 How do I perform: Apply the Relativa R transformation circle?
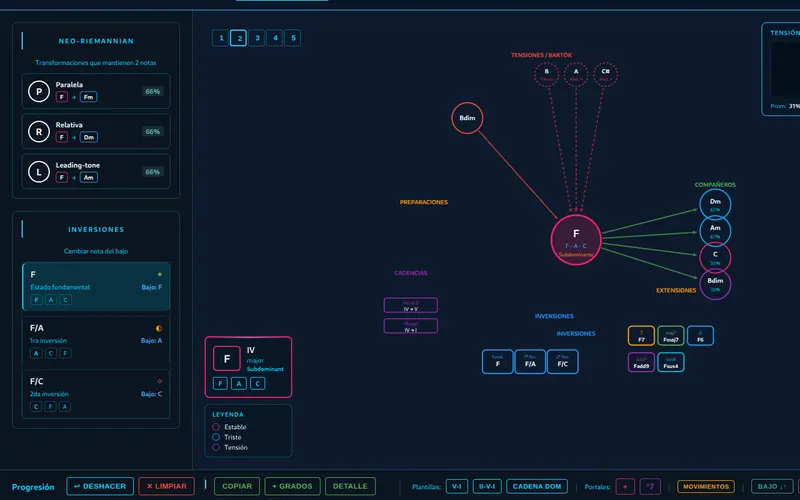pyautogui.click(x=39, y=132)
